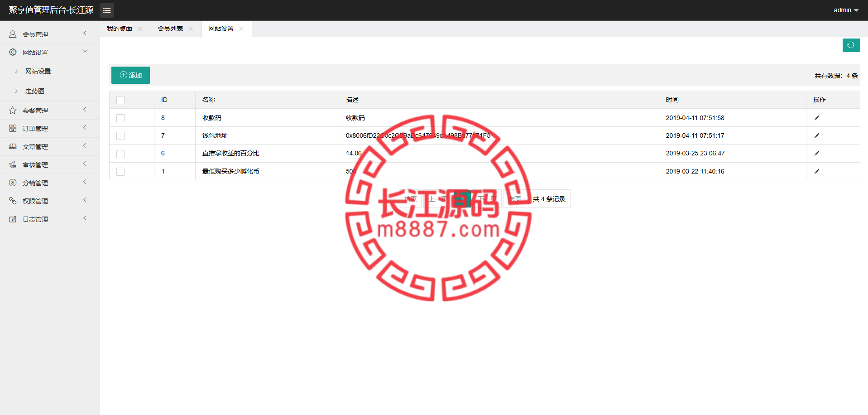Click the 添加 add button
Viewport: 868px width, 415px height.
click(x=130, y=75)
